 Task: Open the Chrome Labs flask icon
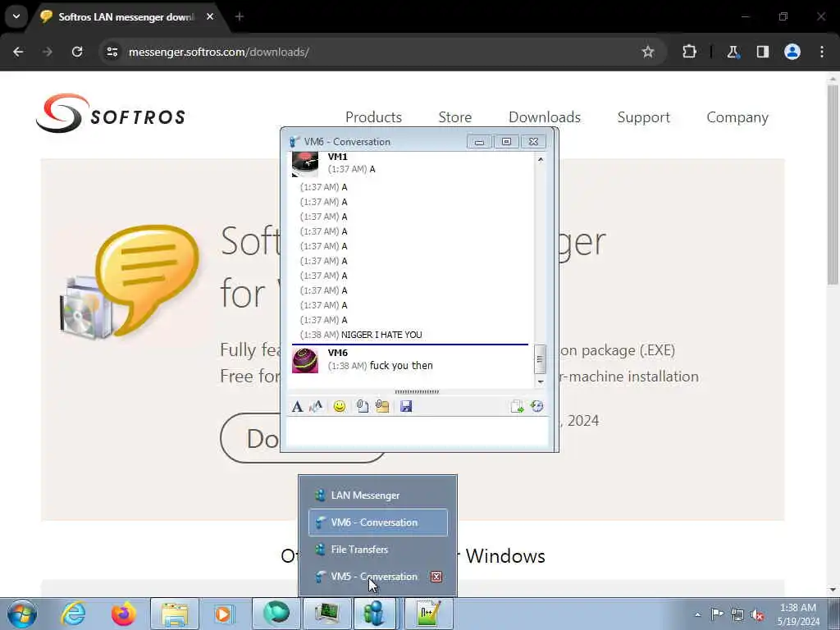pyautogui.click(x=733, y=52)
